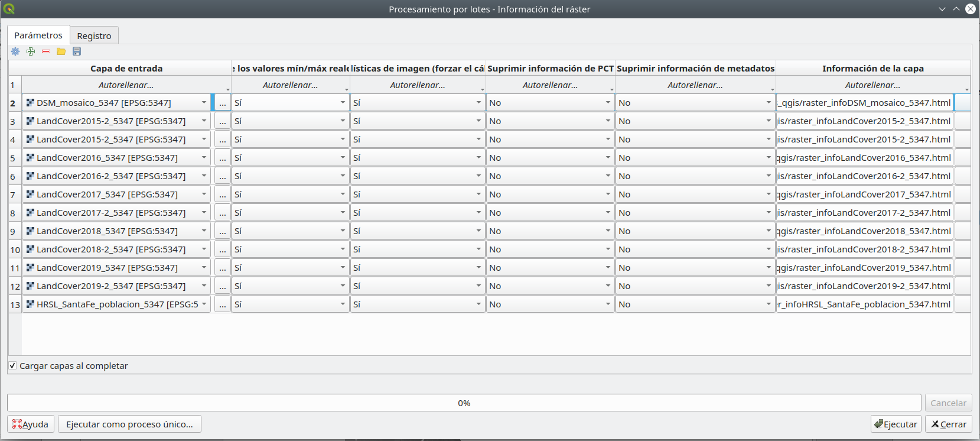
Task: Open Autorellenar under min/max values column
Action: (x=291, y=85)
